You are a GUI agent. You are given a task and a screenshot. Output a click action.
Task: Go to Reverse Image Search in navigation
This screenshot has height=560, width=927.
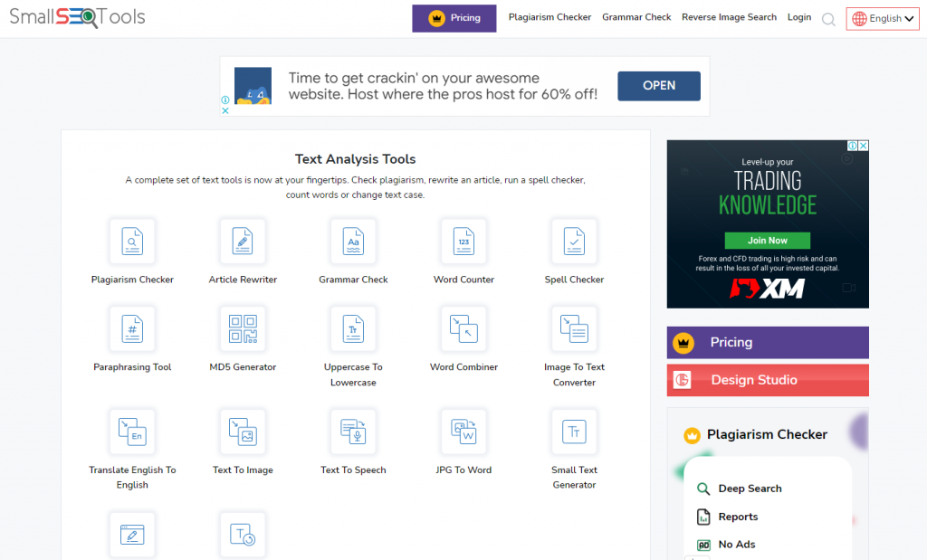(729, 17)
